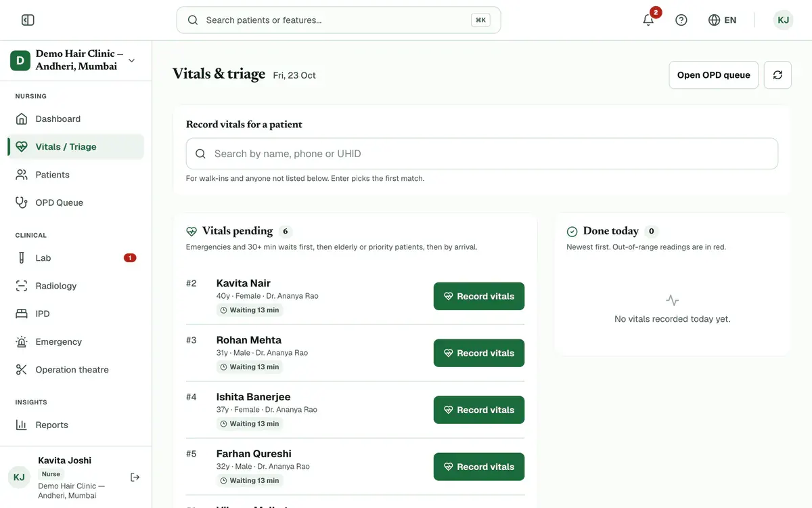Viewport: 812px width, 508px height.
Task: Click Open OPD queue button
Action: (714, 75)
